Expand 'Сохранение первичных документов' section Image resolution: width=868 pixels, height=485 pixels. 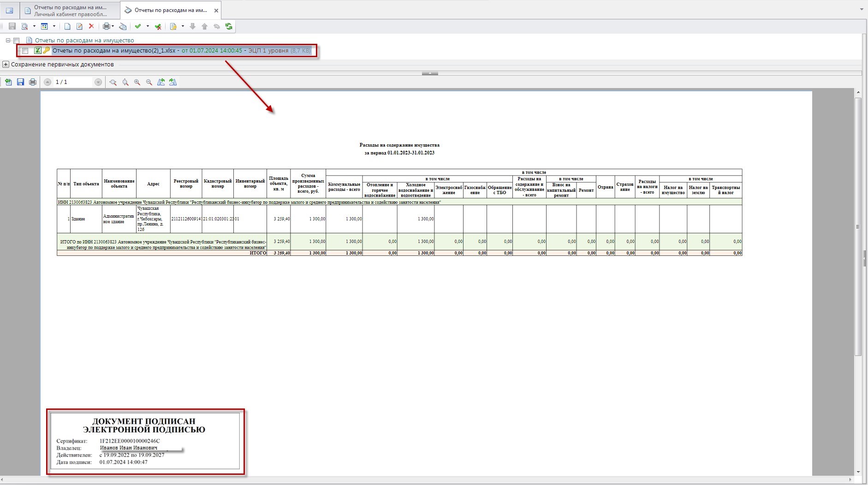point(6,65)
